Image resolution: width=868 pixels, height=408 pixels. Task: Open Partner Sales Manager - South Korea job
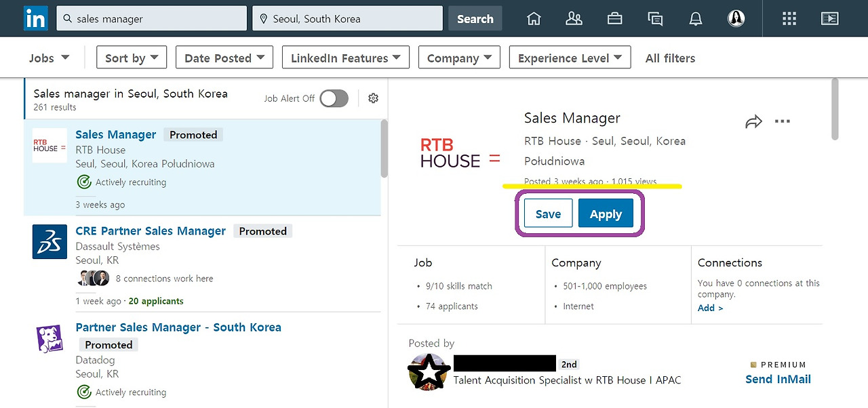point(178,327)
